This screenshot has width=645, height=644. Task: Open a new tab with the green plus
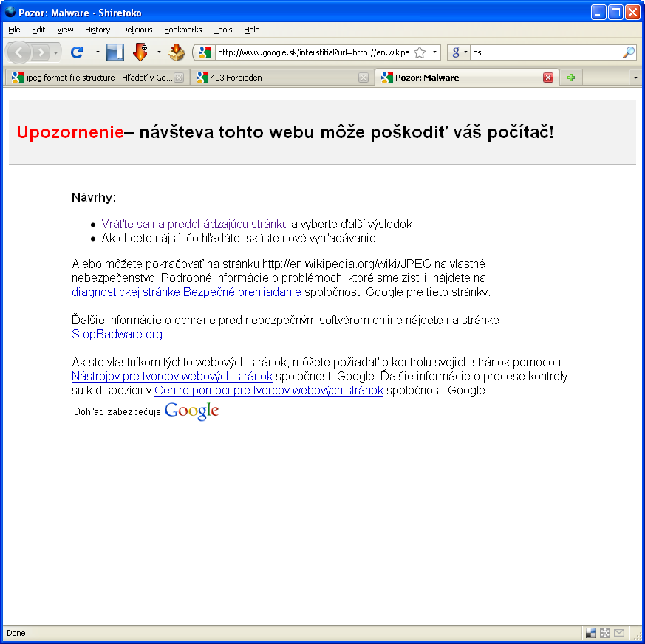click(570, 78)
